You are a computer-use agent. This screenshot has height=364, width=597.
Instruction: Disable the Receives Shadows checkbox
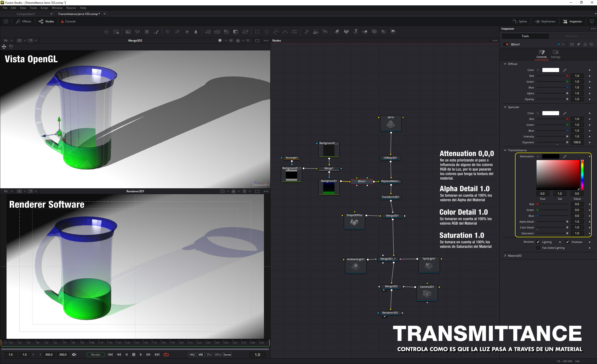pos(567,242)
